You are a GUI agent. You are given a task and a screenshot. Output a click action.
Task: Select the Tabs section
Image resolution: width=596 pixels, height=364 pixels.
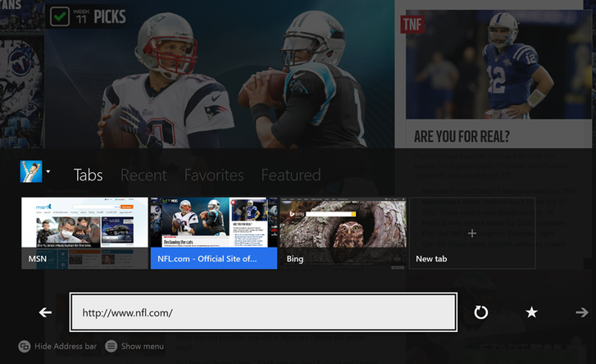(x=88, y=175)
